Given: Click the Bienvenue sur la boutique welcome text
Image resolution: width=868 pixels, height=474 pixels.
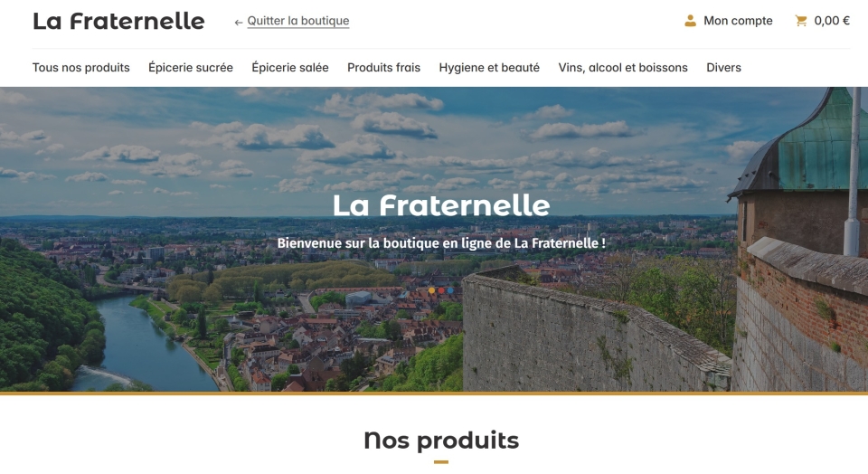Looking at the screenshot, I should pos(441,243).
